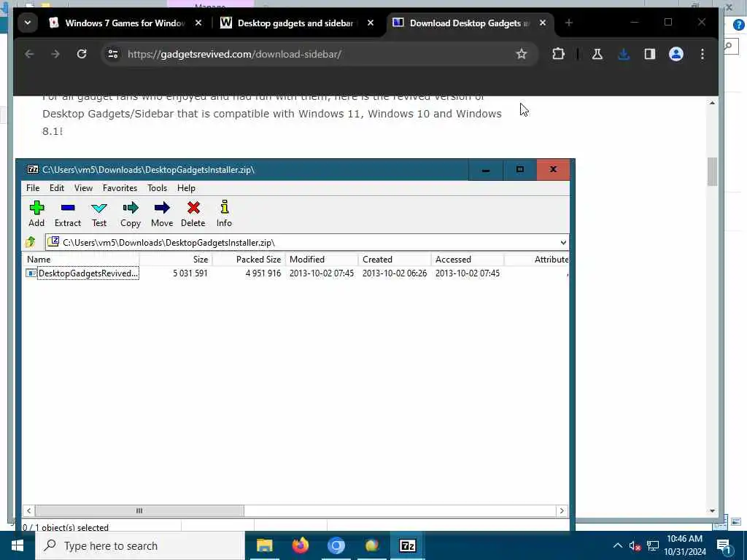This screenshot has width=747, height=560.
Task: Bookmark this page with the star icon
Action: pos(522,54)
